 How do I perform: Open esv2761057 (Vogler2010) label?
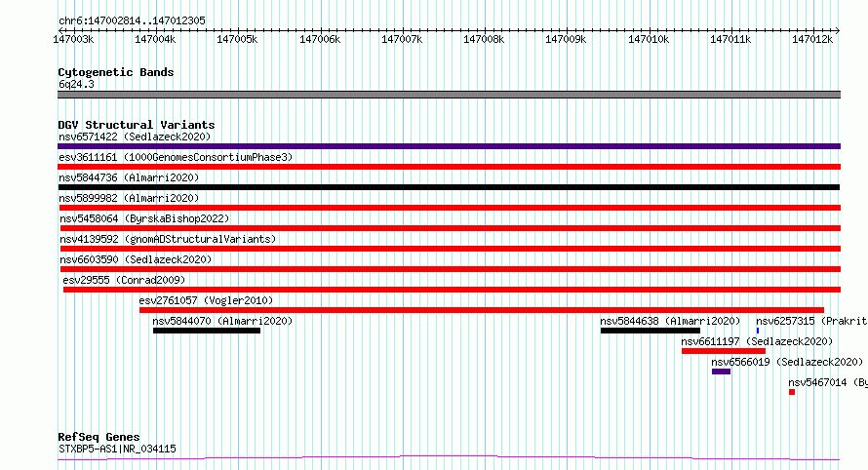206,300
